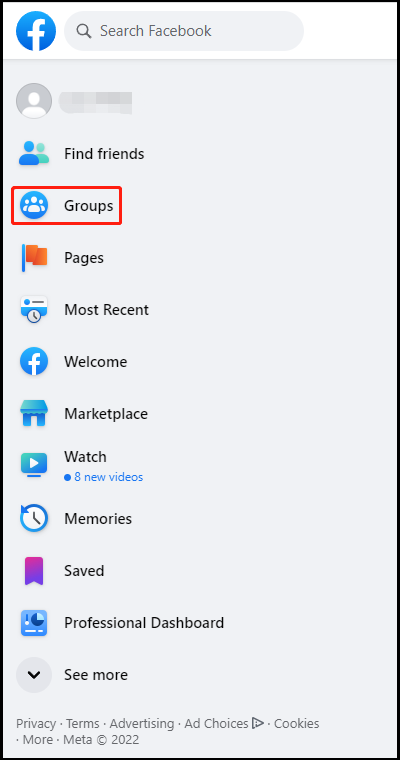Screen dimensions: 400x760
Task: Click the Saved bookmark icon
Action: point(34,570)
